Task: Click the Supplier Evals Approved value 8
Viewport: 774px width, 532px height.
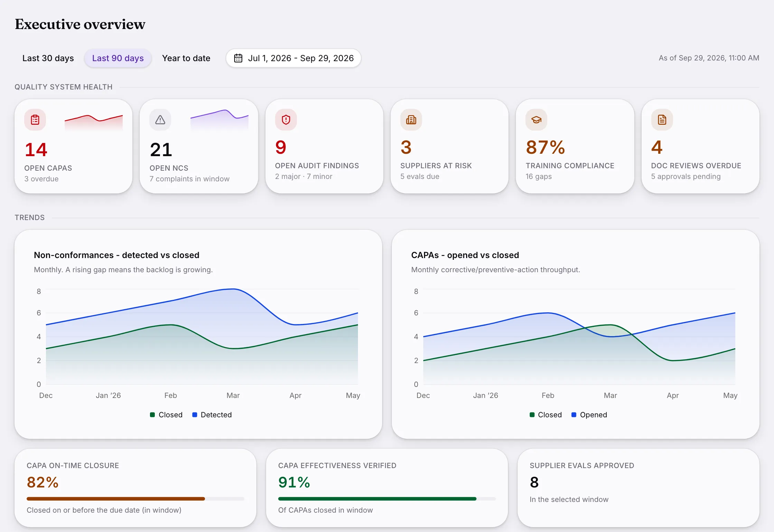Action: click(x=534, y=482)
